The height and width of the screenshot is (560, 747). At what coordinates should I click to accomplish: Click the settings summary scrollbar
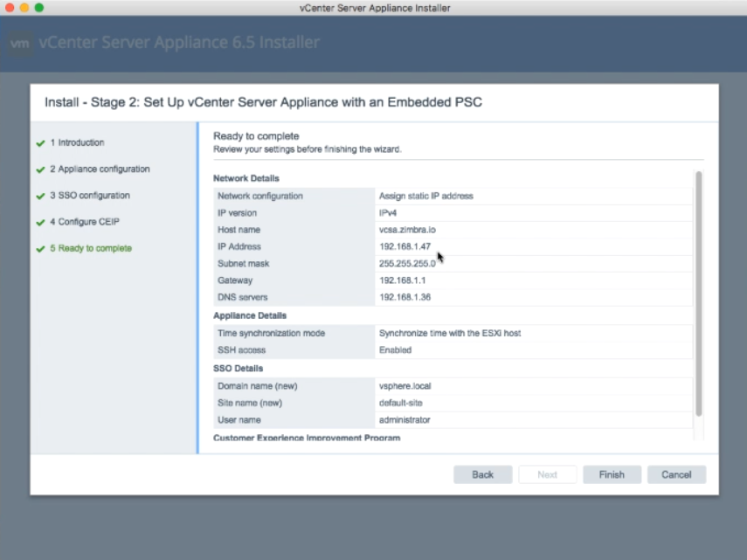[x=698, y=294]
